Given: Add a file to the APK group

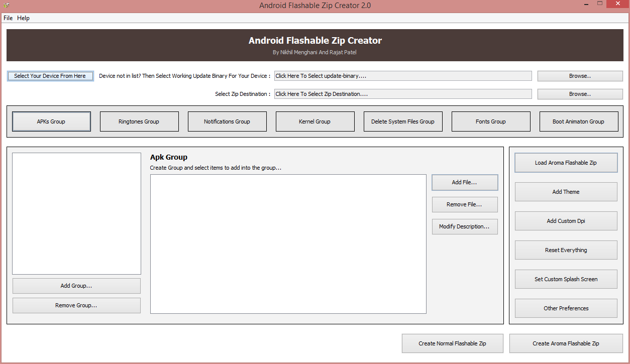Looking at the screenshot, I should pos(464,182).
